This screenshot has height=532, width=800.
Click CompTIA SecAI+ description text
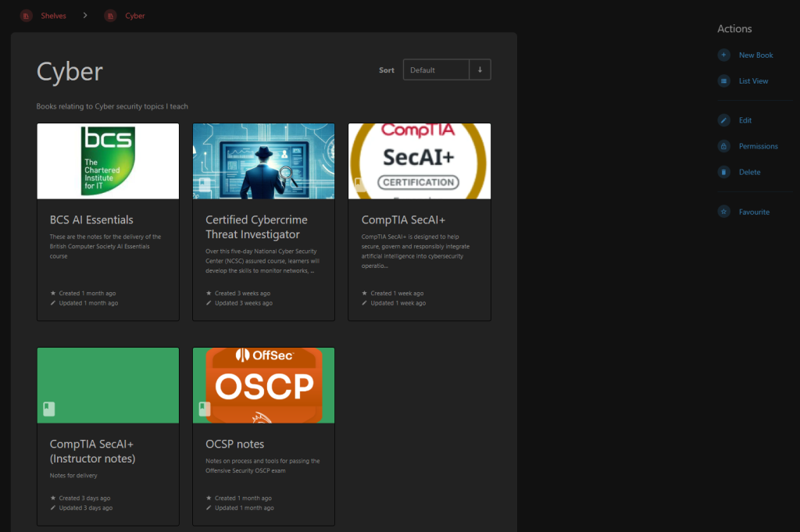(x=416, y=252)
